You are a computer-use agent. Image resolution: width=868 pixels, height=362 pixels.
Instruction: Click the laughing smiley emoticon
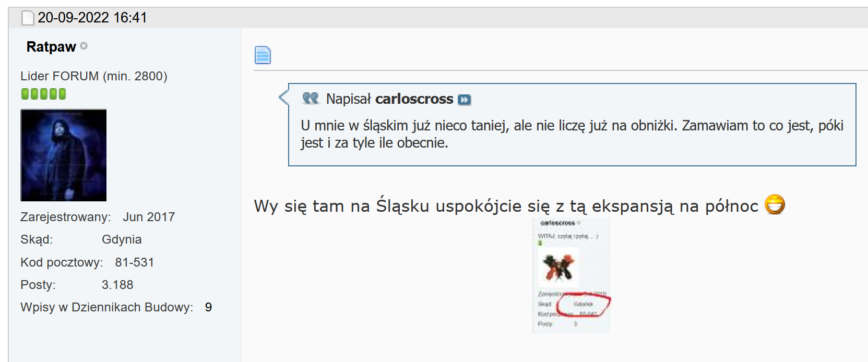coord(775,204)
